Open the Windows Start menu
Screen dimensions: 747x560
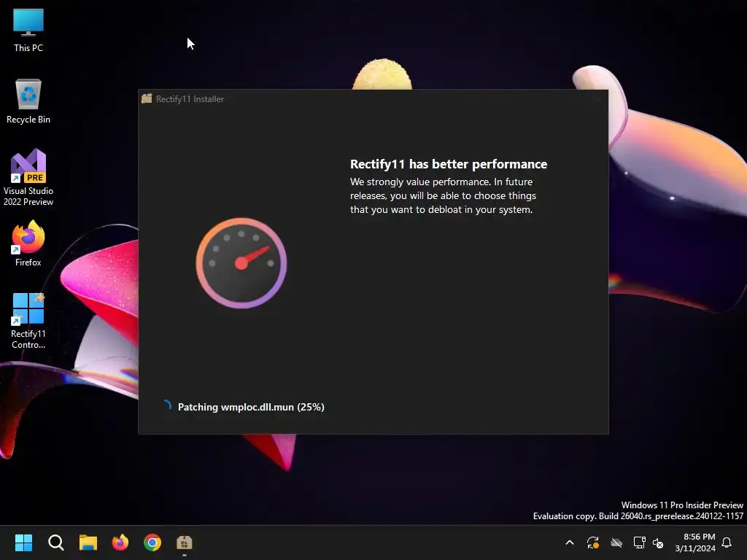click(23, 542)
